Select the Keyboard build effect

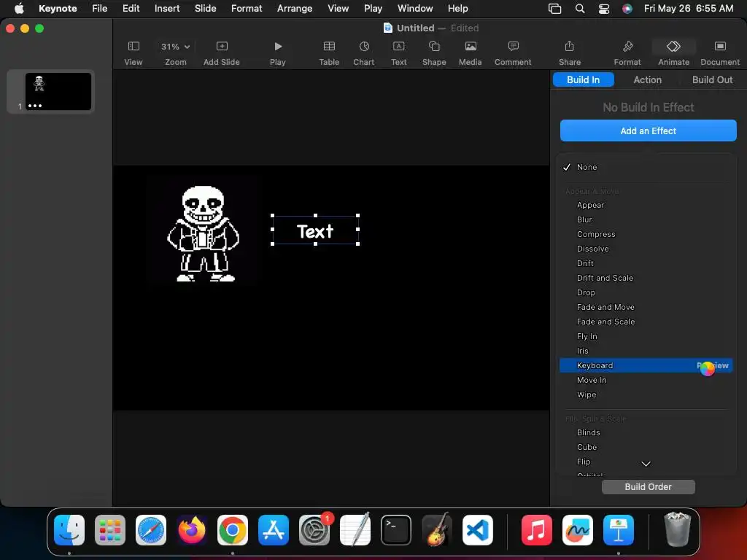[x=646, y=366]
